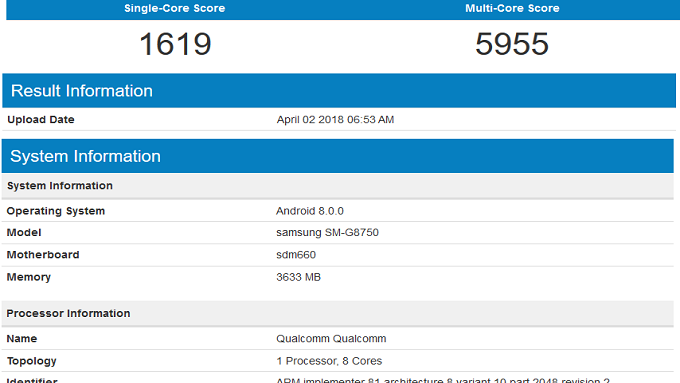
Task: Select the single-core value 1619
Action: tap(175, 44)
